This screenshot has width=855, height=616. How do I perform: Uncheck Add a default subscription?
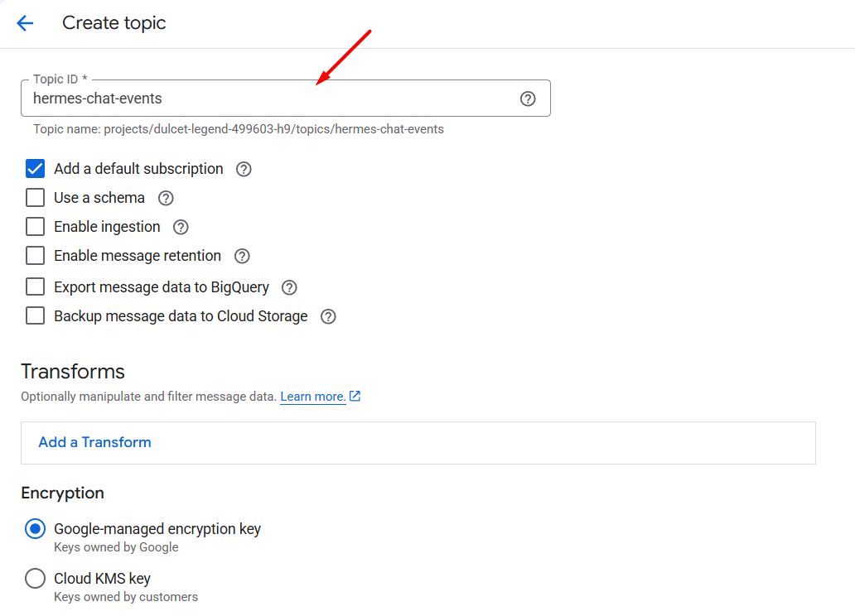pyautogui.click(x=36, y=169)
